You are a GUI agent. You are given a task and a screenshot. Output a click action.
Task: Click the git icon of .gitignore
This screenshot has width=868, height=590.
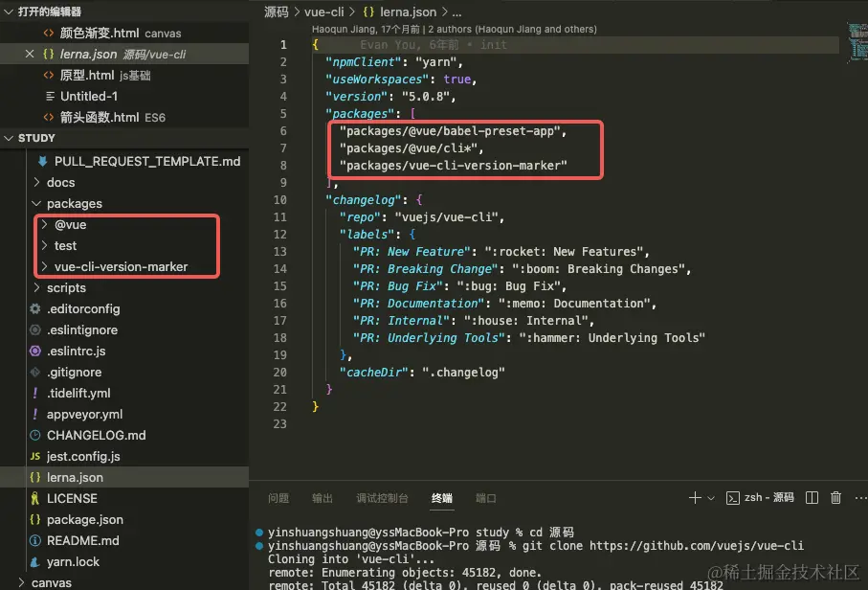point(34,372)
